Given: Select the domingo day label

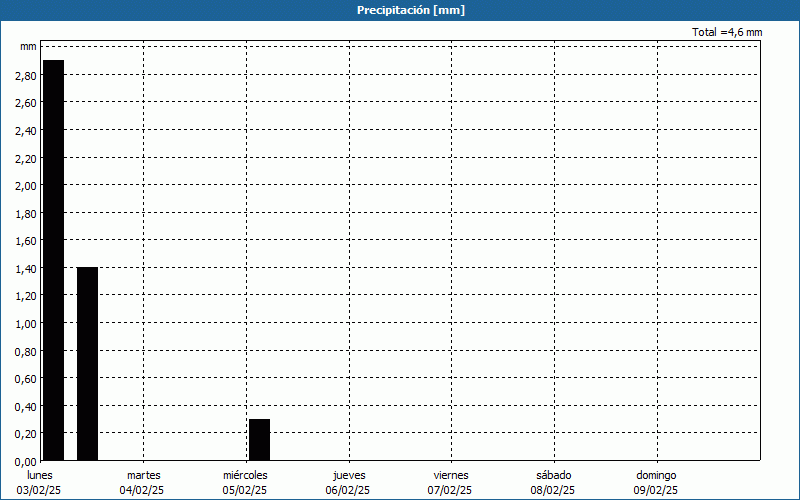Looking at the screenshot, I should (x=656, y=475).
